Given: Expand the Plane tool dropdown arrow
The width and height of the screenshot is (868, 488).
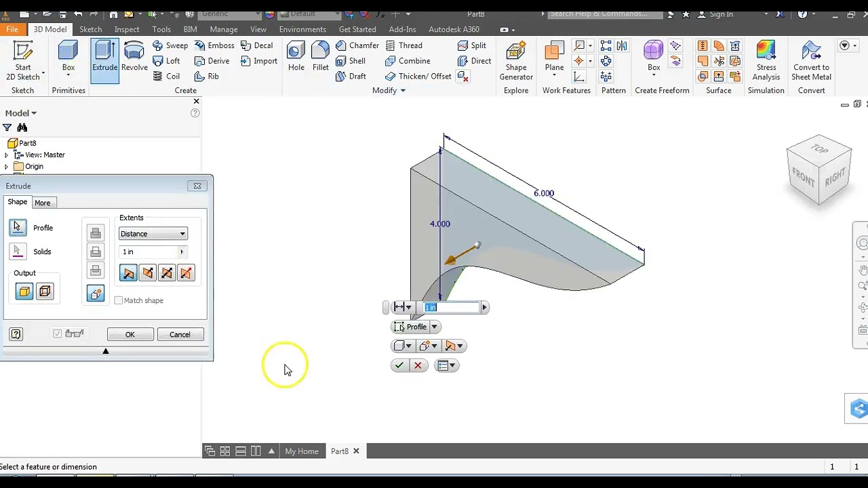Looking at the screenshot, I should 554,76.
